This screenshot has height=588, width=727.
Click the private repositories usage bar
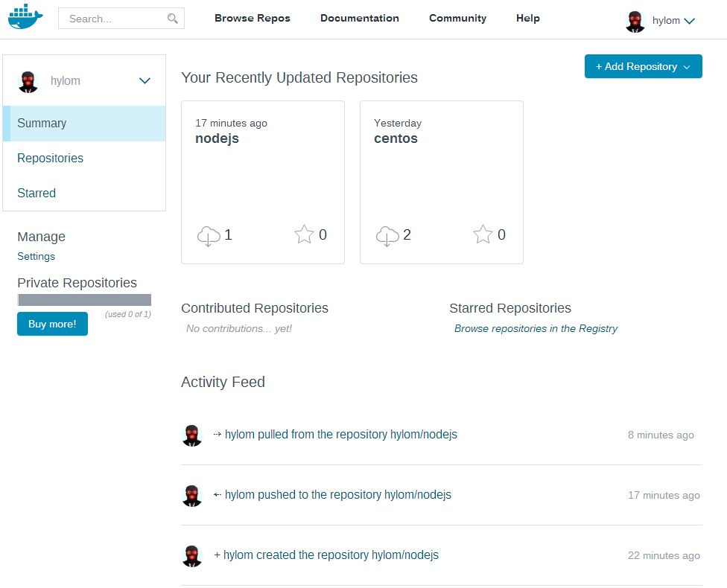click(84, 300)
